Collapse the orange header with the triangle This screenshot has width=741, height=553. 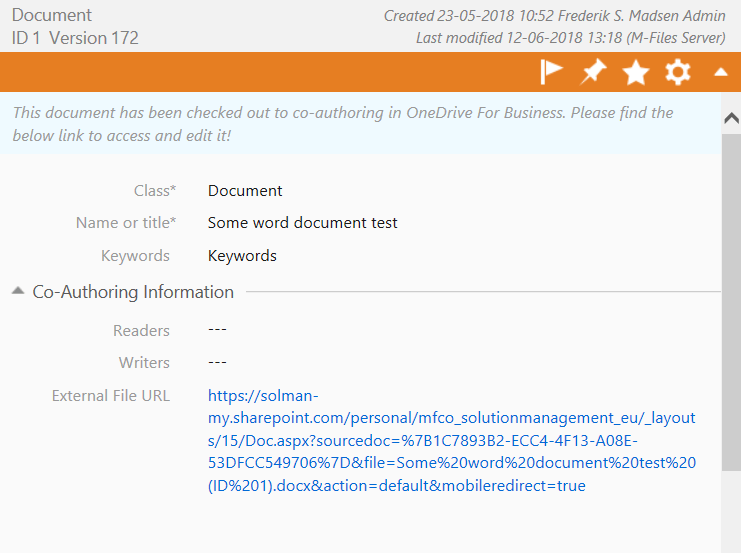coord(721,72)
